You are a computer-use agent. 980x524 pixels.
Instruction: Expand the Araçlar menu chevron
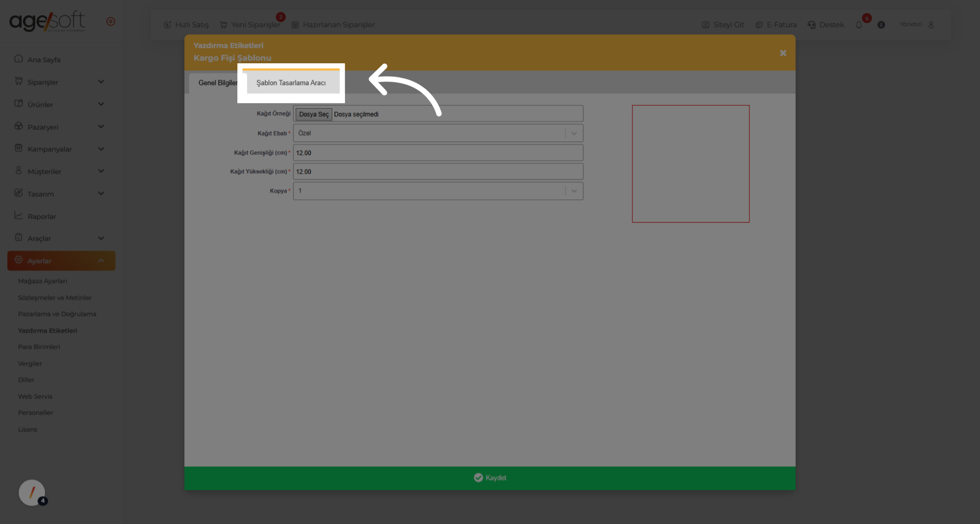[101, 238]
